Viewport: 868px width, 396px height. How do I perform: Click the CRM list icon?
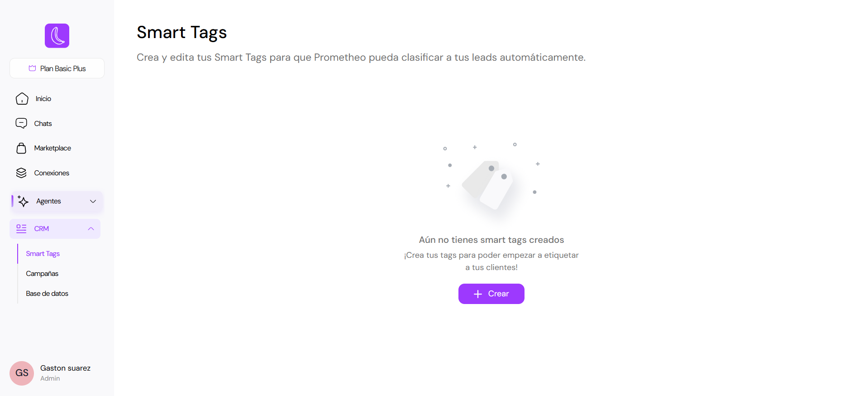[x=21, y=229]
